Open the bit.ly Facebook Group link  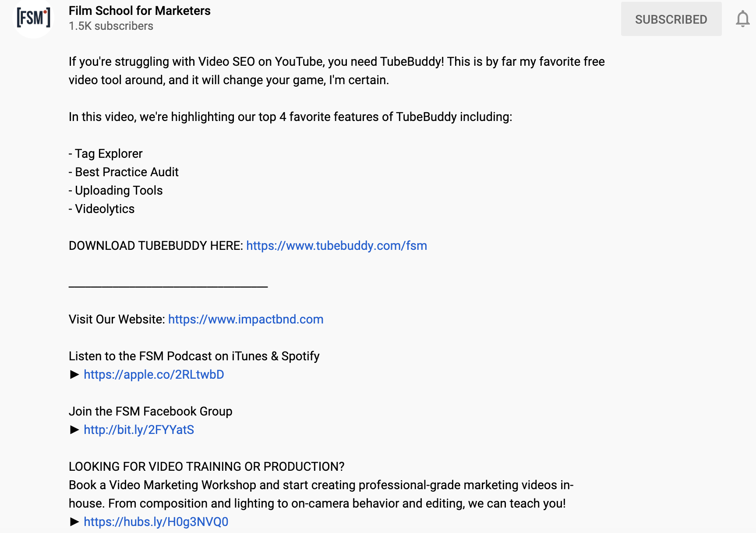point(139,430)
